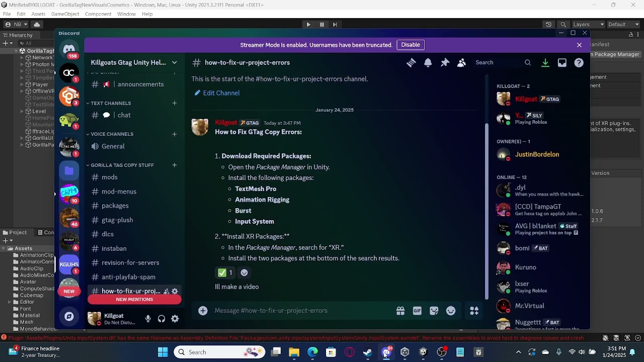Open File Explorer from taskbar

[x=294, y=352]
